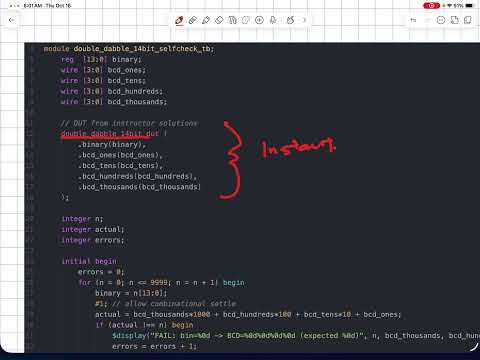Click integer errors declaration
The height and width of the screenshot is (360, 480).
(93, 240)
